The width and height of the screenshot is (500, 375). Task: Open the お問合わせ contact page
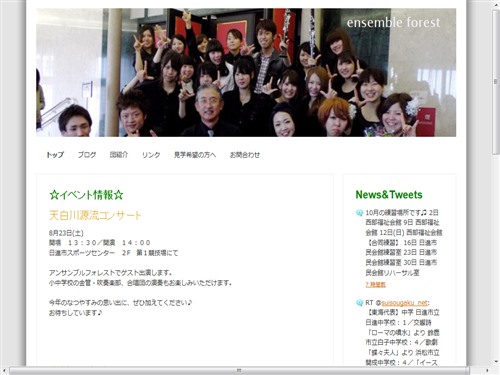point(245,155)
